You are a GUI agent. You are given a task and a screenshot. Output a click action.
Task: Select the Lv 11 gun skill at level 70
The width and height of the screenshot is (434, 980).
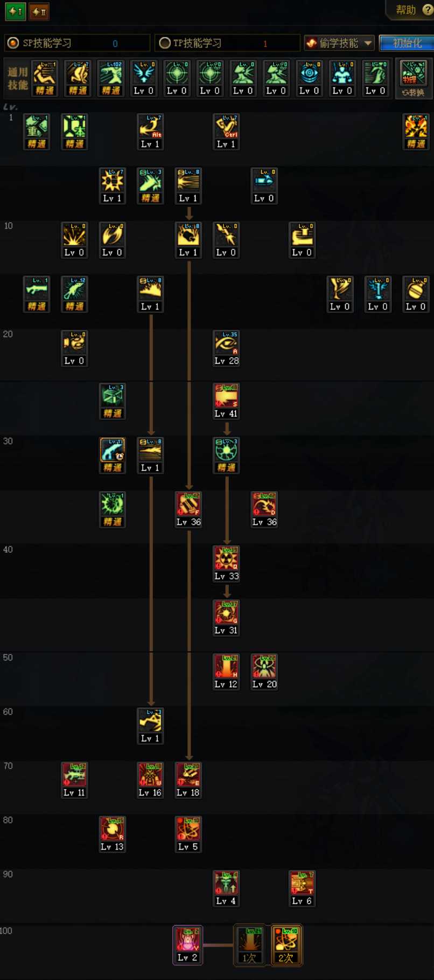point(74,775)
